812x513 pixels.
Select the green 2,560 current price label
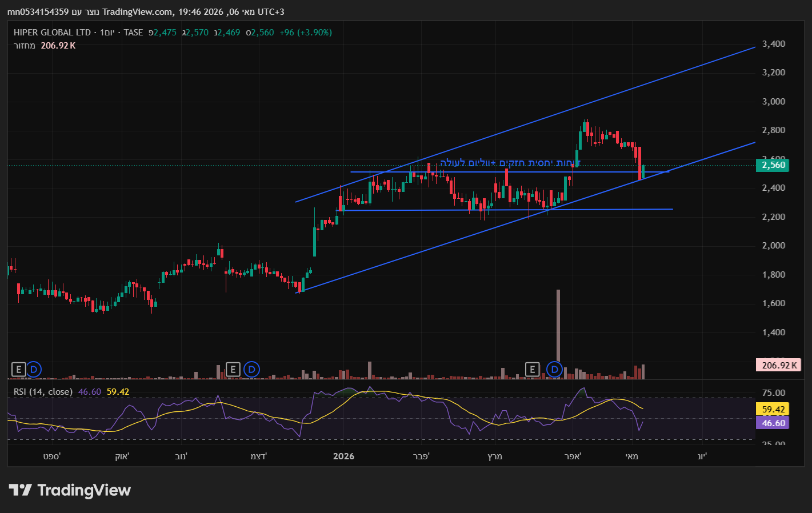click(774, 165)
